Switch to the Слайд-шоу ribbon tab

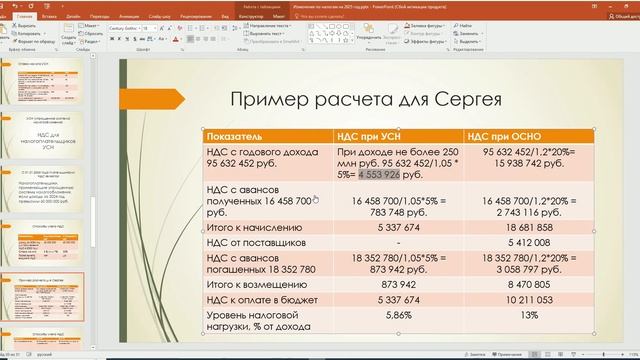159,16
